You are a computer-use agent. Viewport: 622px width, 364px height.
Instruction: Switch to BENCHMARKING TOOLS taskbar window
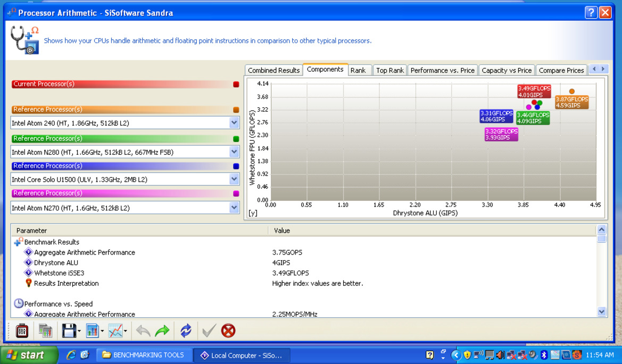point(145,355)
